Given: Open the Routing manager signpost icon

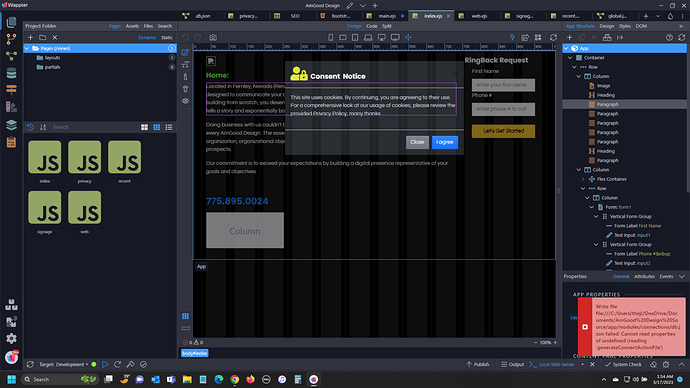Looking at the screenshot, I should tap(11, 90).
